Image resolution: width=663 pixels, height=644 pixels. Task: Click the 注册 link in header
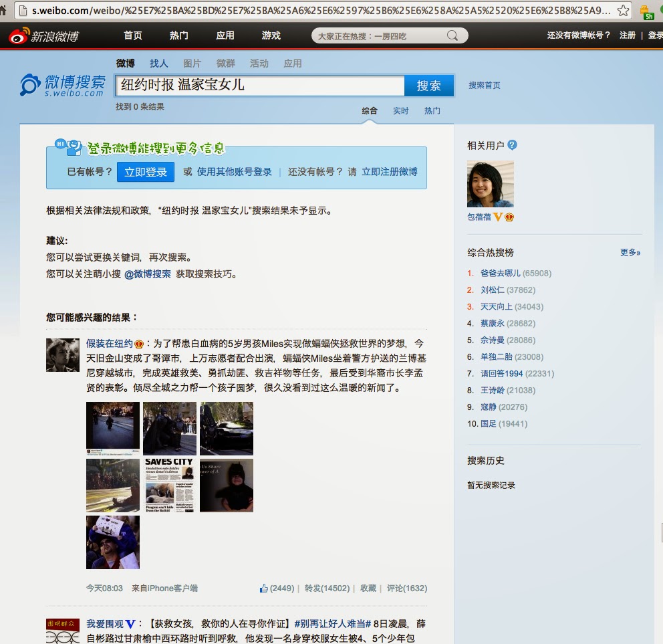pos(628,35)
